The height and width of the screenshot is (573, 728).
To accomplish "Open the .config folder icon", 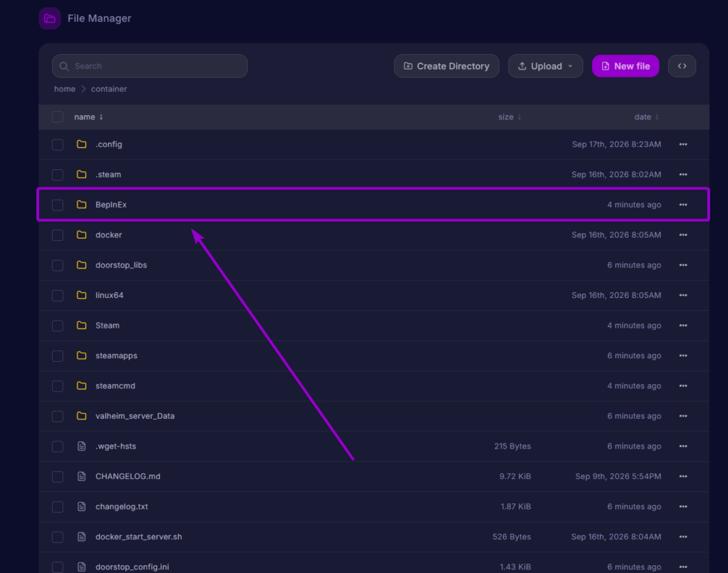I will tap(82, 144).
